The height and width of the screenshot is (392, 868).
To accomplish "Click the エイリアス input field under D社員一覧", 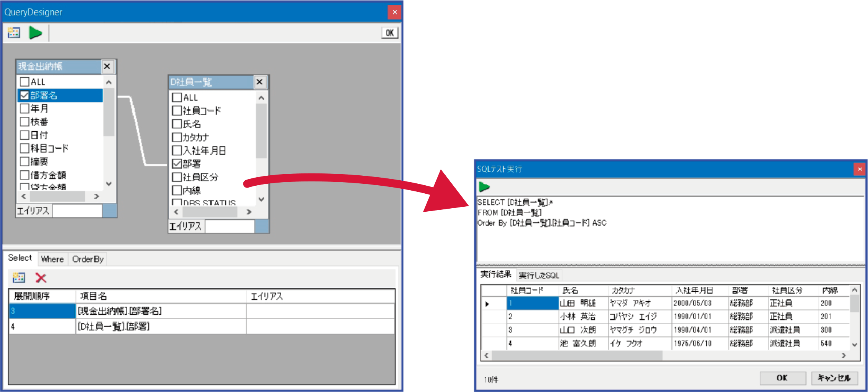I will [230, 226].
